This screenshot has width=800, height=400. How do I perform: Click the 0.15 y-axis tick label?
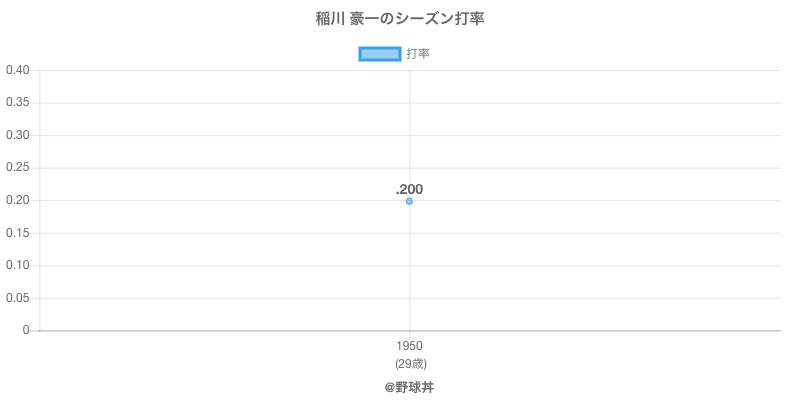click(17, 233)
